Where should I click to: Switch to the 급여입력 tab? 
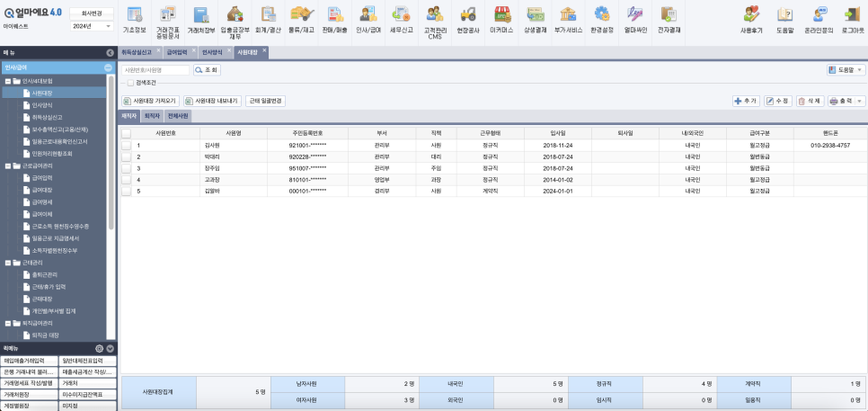(177, 52)
